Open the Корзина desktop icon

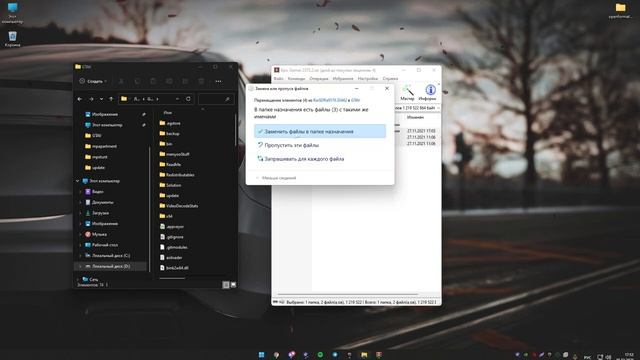pyautogui.click(x=12, y=39)
